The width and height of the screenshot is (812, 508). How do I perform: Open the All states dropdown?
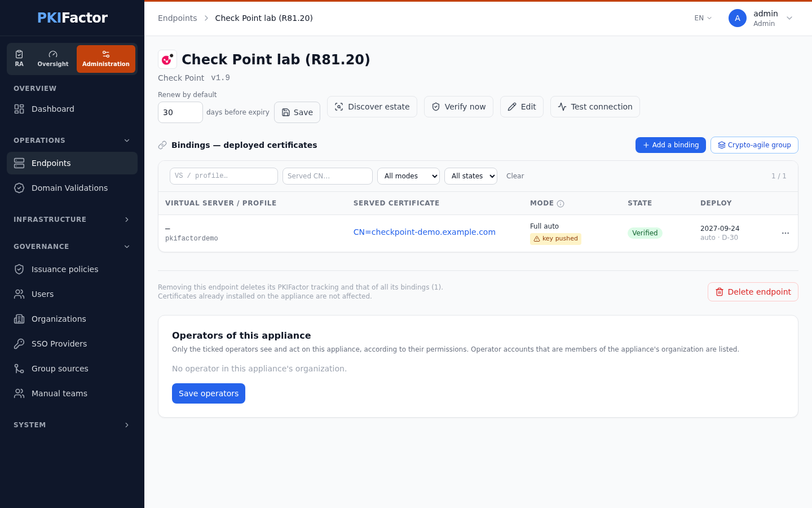[471, 176]
